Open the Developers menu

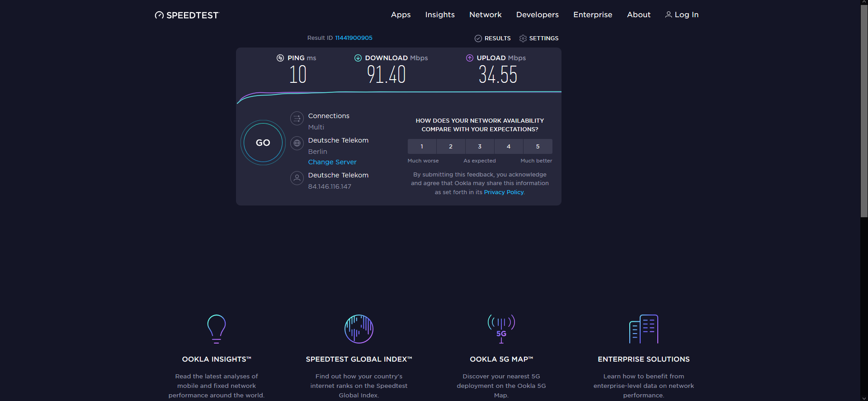tap(537, 14)
